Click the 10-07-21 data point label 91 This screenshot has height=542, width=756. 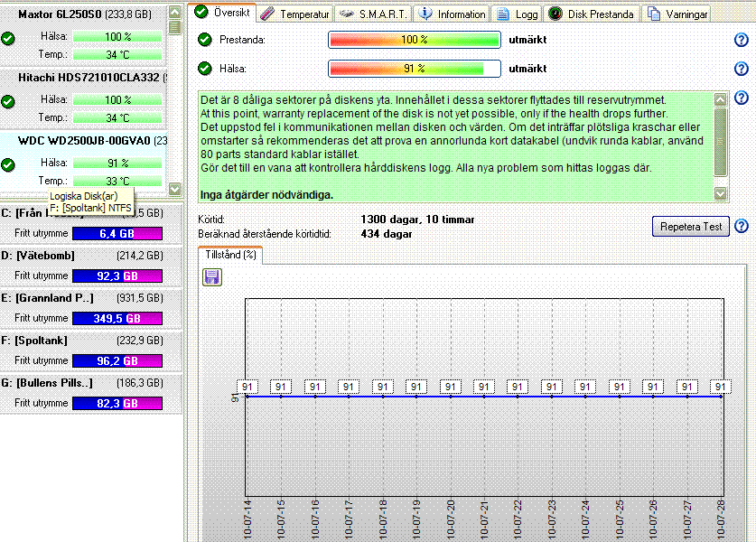point(483,387)
